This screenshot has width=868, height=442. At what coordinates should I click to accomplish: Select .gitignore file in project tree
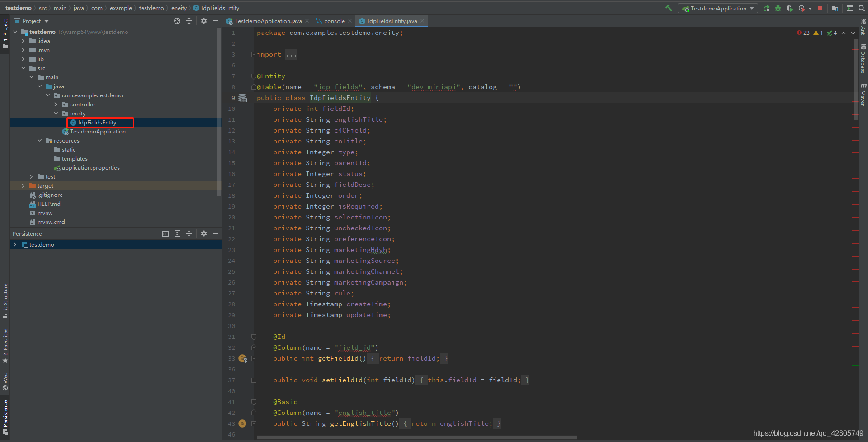(x=50, y=195)
